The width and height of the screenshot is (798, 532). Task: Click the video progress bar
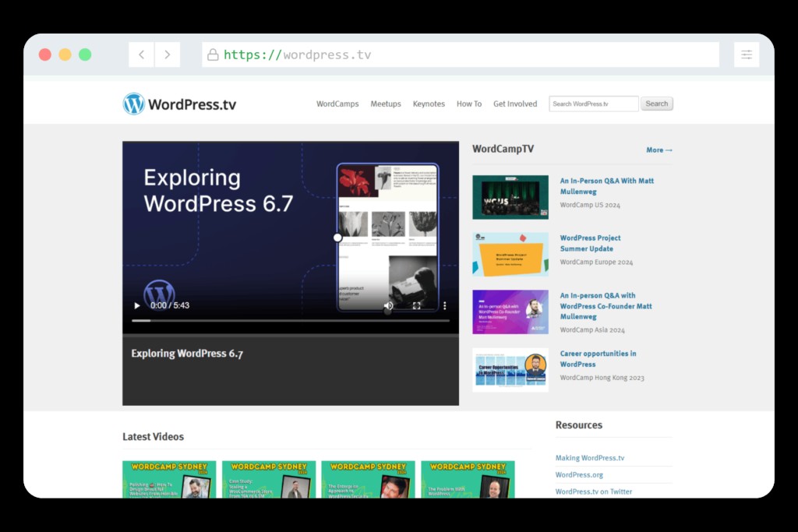[x=291, y=320]
